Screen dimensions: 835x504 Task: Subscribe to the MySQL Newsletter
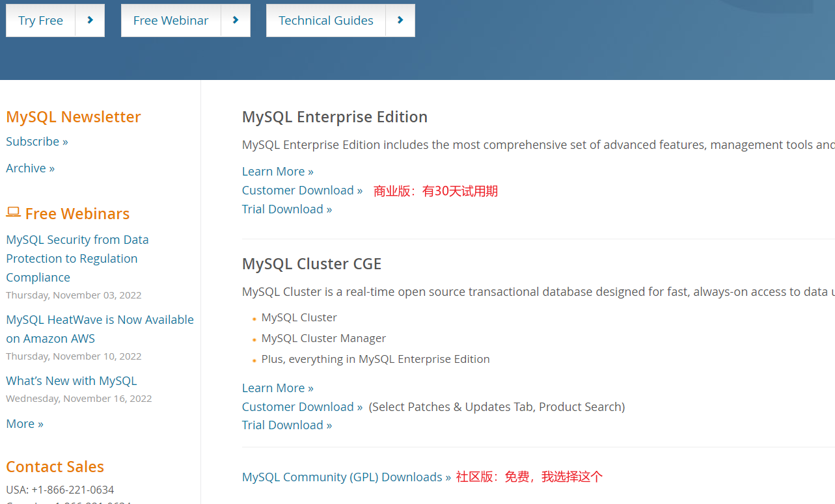[x=37, y=142]
